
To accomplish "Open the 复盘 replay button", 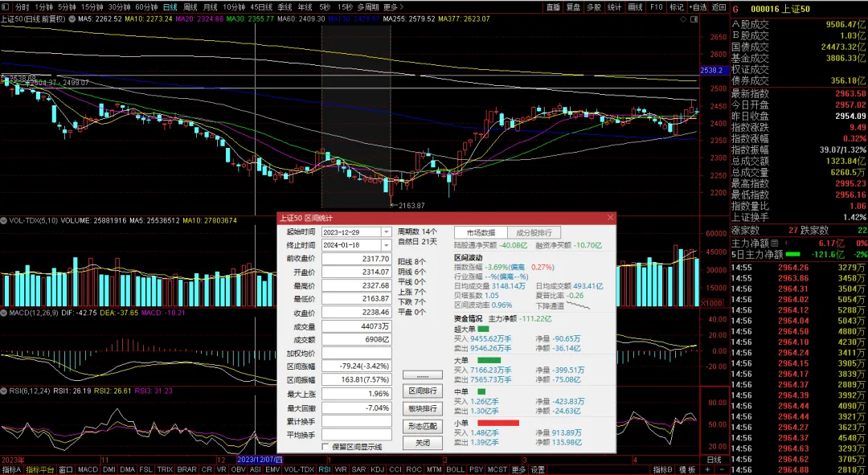I will [574, 7].
